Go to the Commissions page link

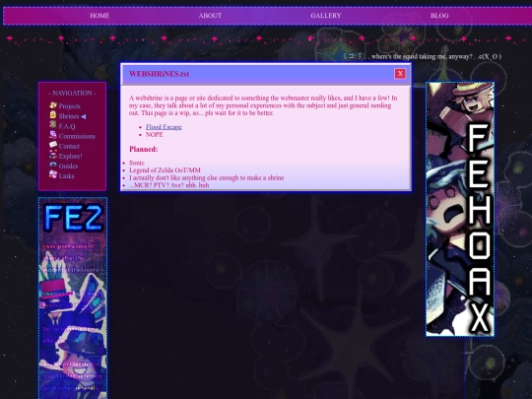point(77,136)
